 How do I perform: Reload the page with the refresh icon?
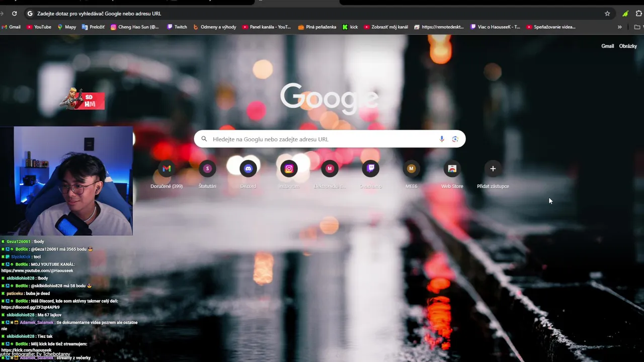tap(14, 14)
